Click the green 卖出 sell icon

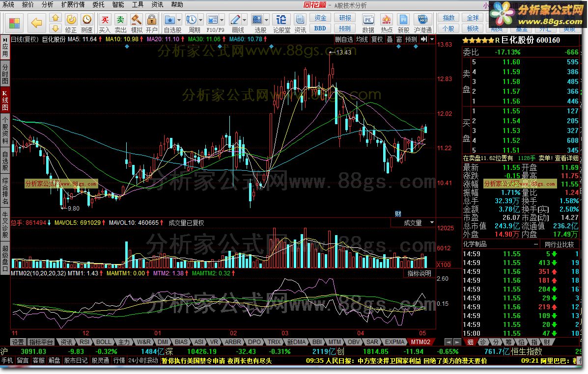[x=120, y=20]
